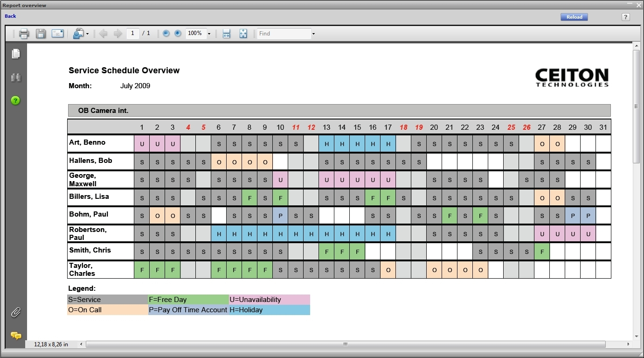Click the Reload button
644x358 pixels.
pyautogui.click(x=574, y=17)
